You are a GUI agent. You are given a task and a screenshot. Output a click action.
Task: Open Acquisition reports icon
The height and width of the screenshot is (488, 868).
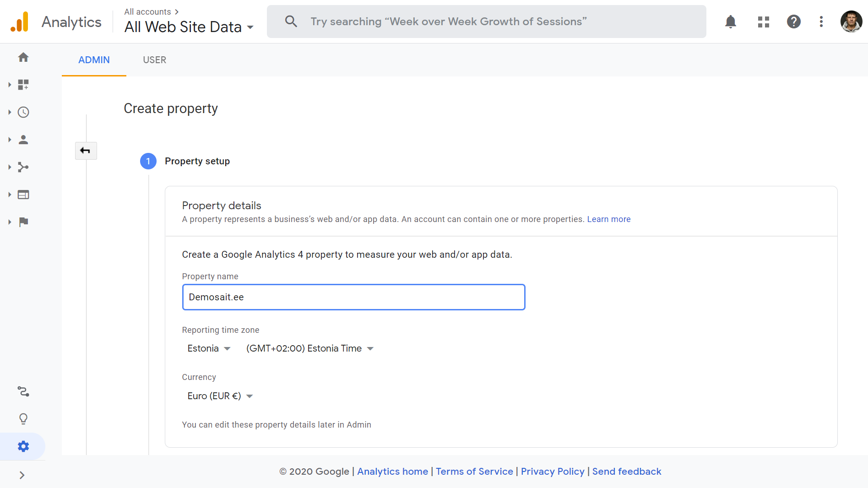(23, 167)
